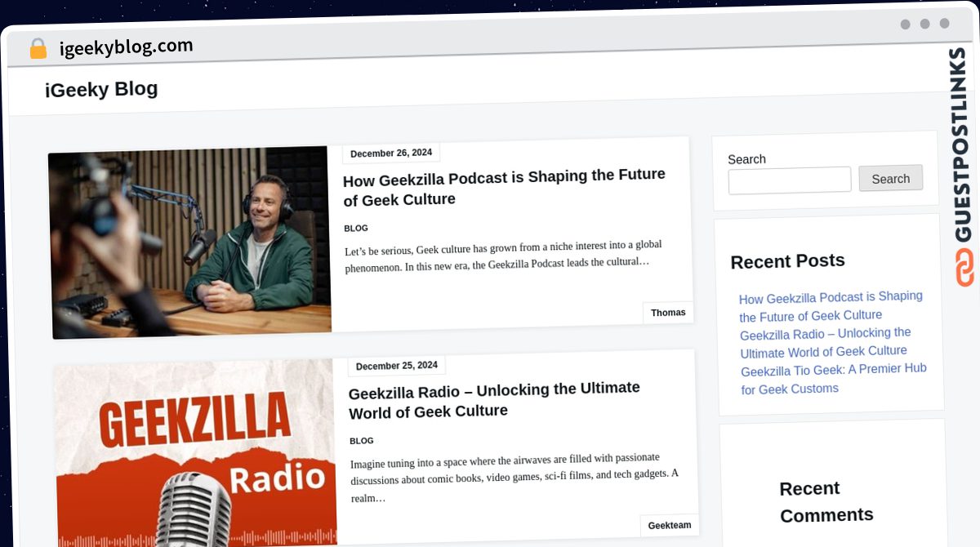Open 'Geekzilla Radio – Unlocking the Ultimate' article headline

click(x=495, y=400)
